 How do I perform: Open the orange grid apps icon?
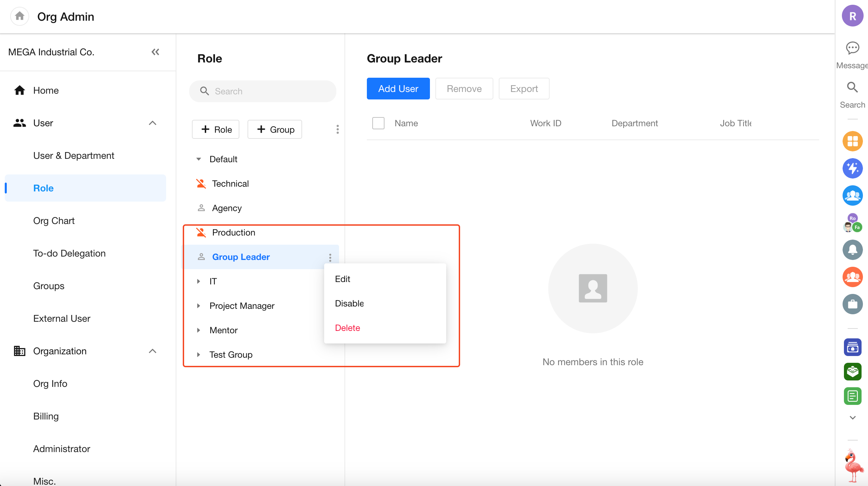point(852,141)
